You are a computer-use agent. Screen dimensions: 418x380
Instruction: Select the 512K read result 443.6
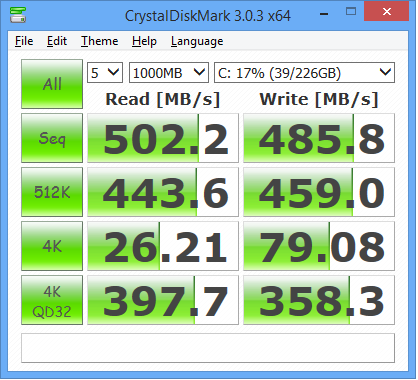163,192
